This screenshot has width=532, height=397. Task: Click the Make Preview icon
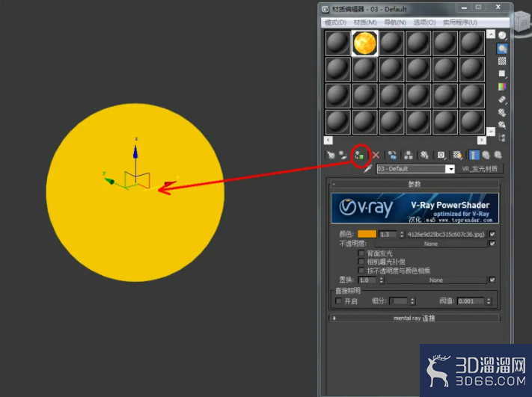coord(502,99)
